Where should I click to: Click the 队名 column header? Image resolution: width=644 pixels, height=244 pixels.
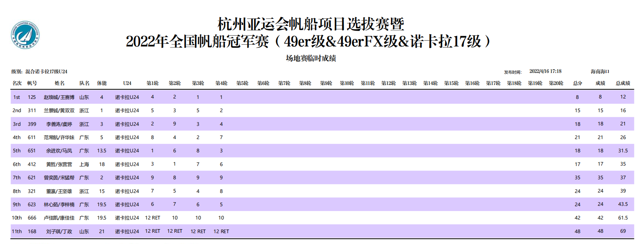point(84,83)
